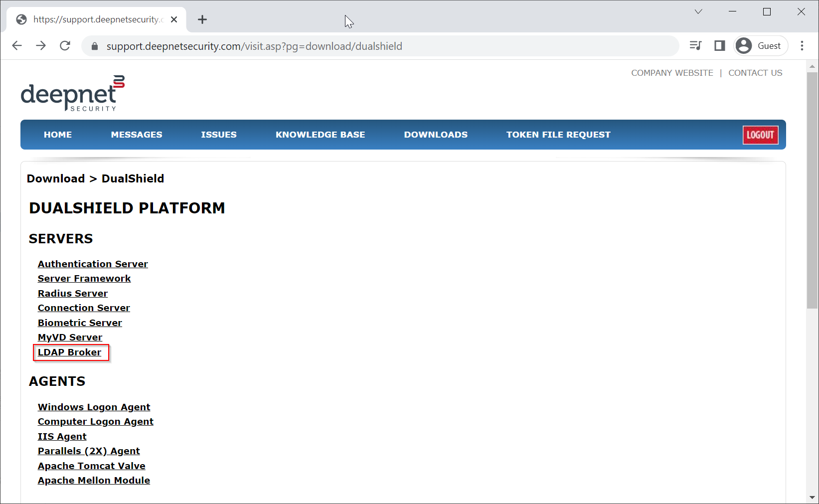
Task: Open the Knowledge Base menu item
Action: click(x=320, y=135)
